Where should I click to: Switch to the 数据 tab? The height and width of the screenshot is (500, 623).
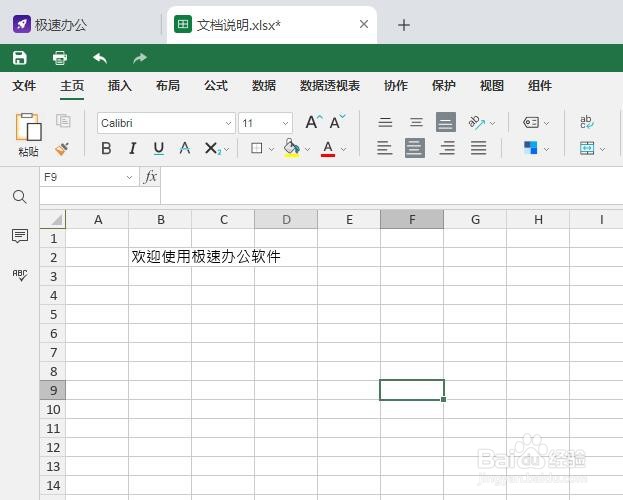tap(264, 85)
